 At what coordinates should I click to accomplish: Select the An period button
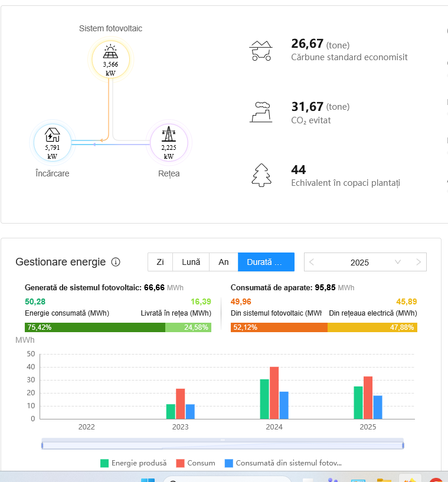(x=224, y=262)
